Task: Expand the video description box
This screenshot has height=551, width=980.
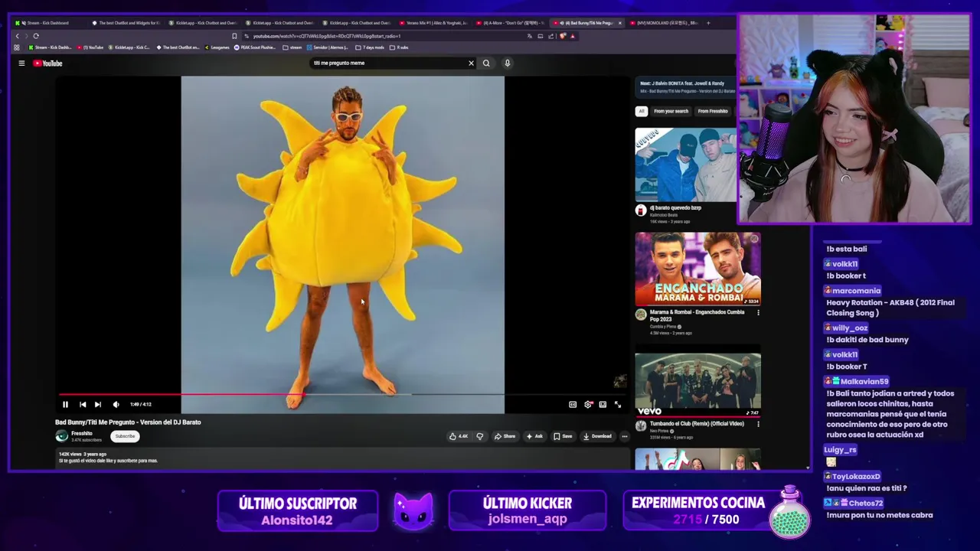Action: pyautogui.click(x=342, y=458)
